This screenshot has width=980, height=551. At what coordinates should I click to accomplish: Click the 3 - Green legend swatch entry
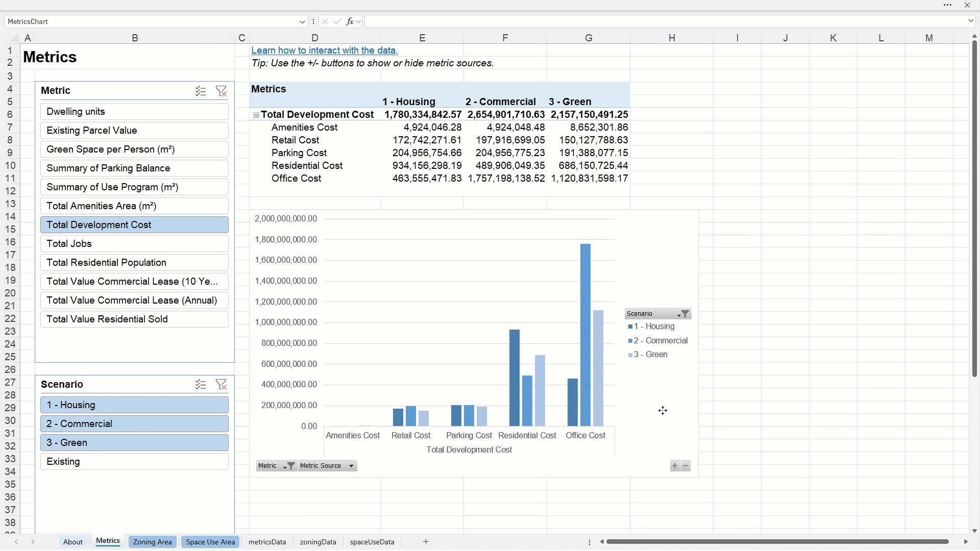click(648, 355)
